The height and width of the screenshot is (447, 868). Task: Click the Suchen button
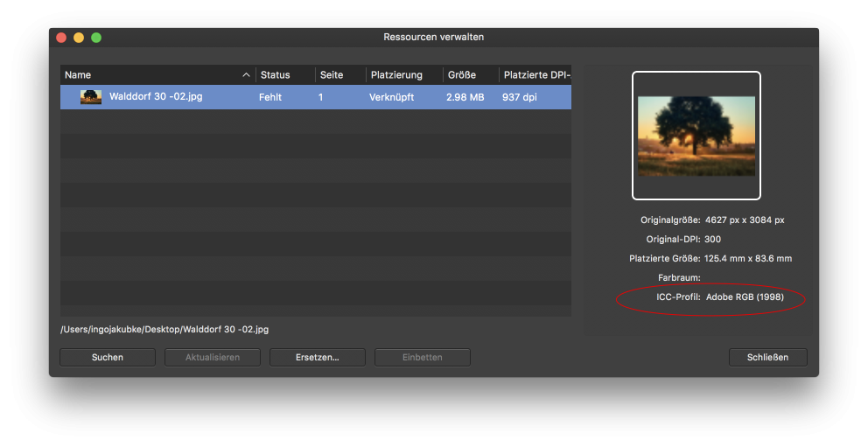[x=108, y=358]
